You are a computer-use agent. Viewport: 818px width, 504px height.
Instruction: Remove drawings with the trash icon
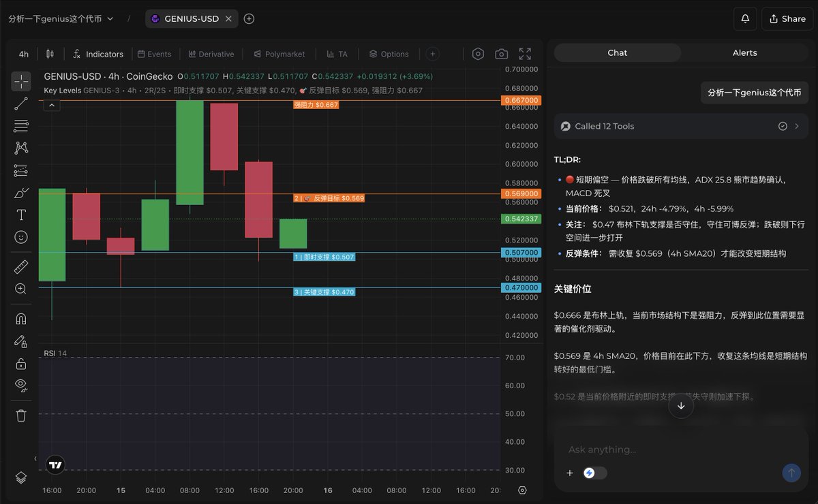click(x=21, y=415)
